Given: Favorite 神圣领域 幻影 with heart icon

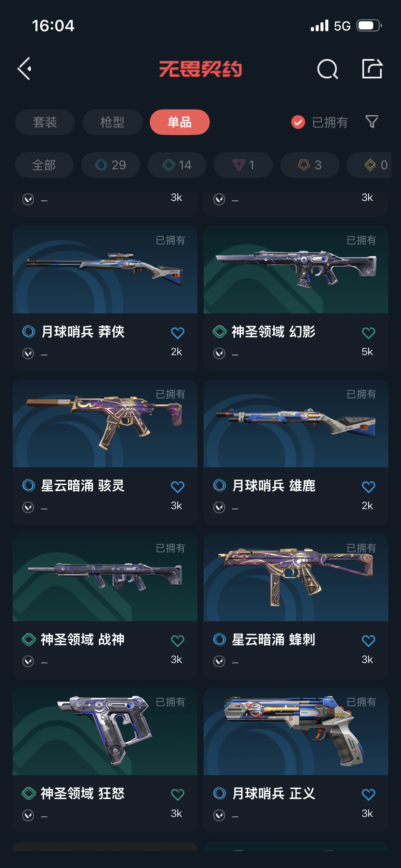Looking at the screenshot, I should click(x=368, y=333).
